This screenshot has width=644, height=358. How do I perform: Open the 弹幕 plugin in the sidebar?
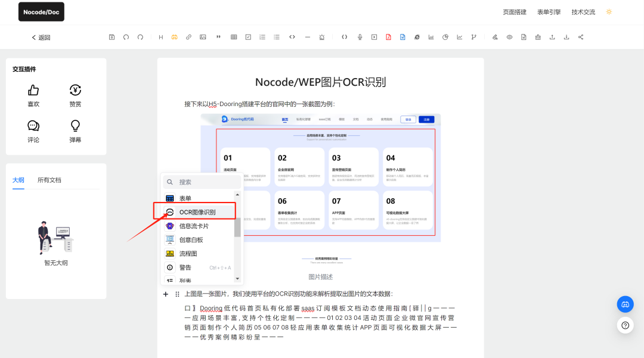pyautogui.click(x=75, y=130)
